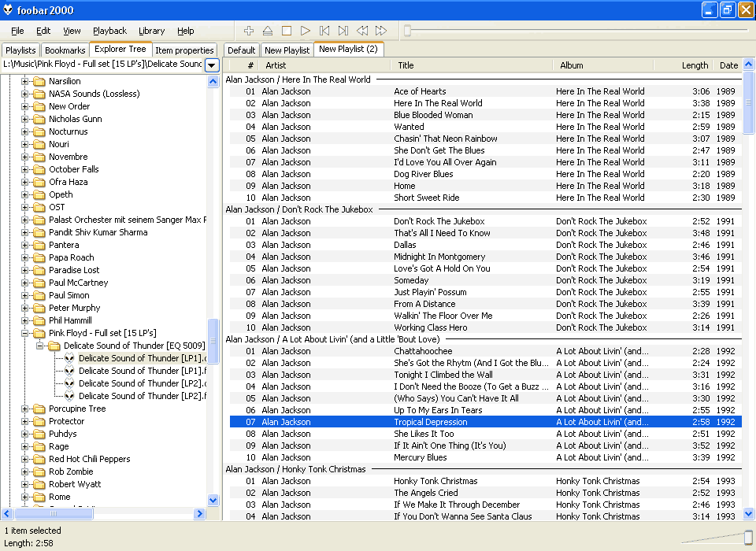This screenshot has height=551, width=756.
Task: Expand the NASA Sounds (Lossless) folder
Action: tap(24, 94)
